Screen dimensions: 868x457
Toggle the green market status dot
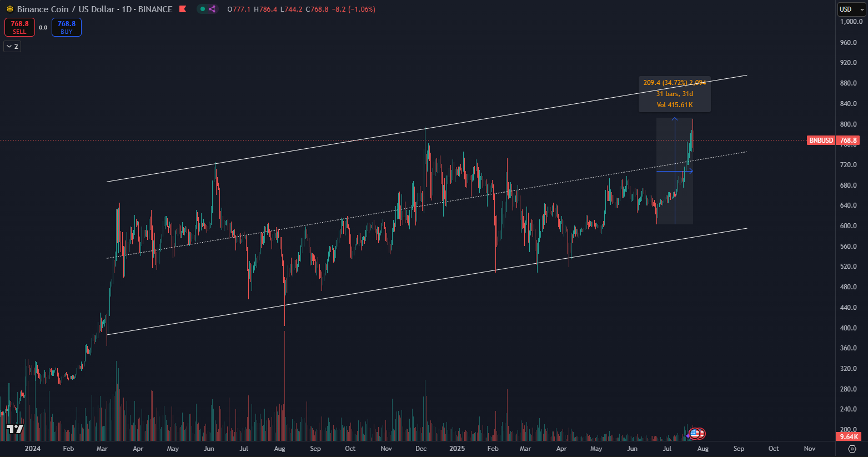pyautogui.click(x=203, y=9)
